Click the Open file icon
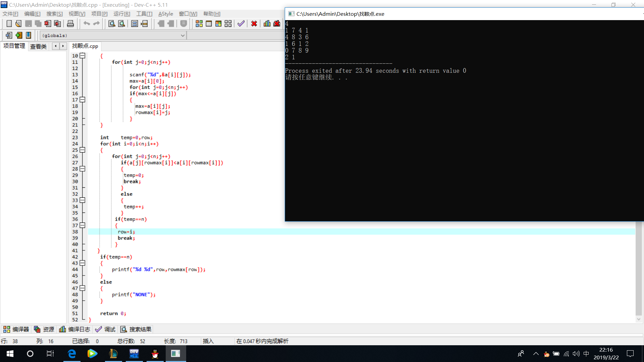 pos(19,23)
